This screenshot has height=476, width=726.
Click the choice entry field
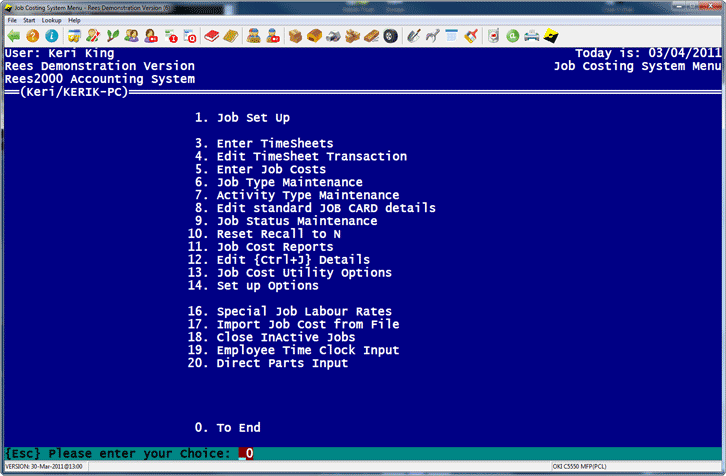pos(247,454)
